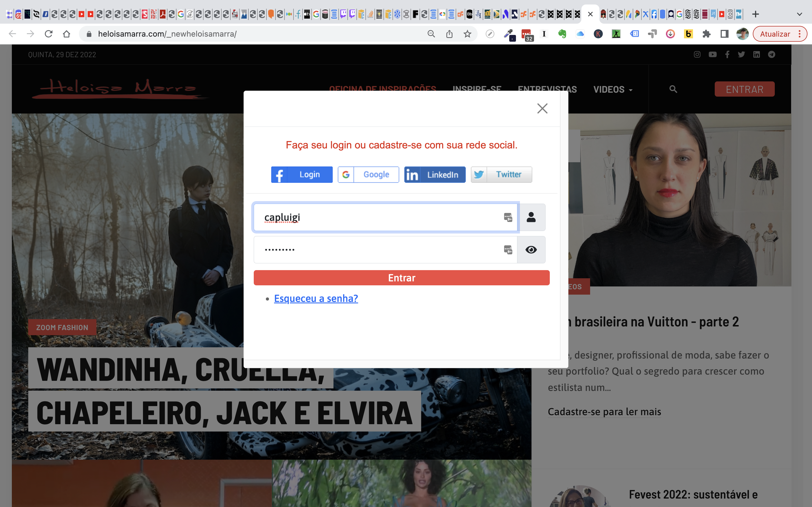Screen dimensions: 812x507
Task: Bookmark this page with the star icon
Action: coord(467,34)
